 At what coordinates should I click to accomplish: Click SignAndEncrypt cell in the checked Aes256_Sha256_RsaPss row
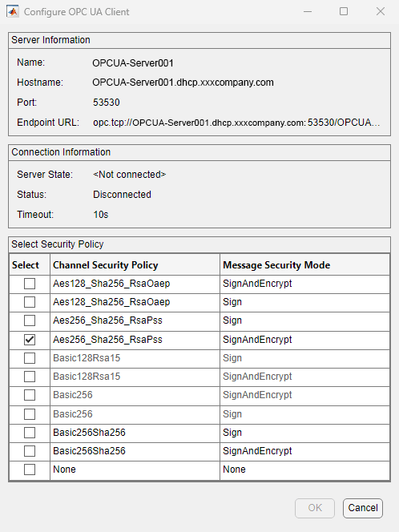(x=304, y=339)
